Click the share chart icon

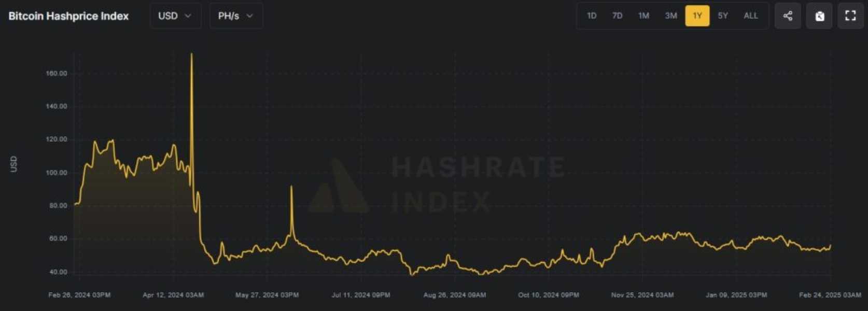788,16
